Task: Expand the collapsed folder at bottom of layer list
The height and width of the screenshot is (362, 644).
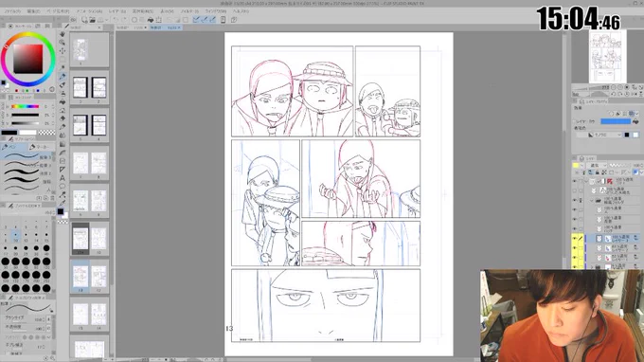Action: pyautogui.click(x=592, y=266)
